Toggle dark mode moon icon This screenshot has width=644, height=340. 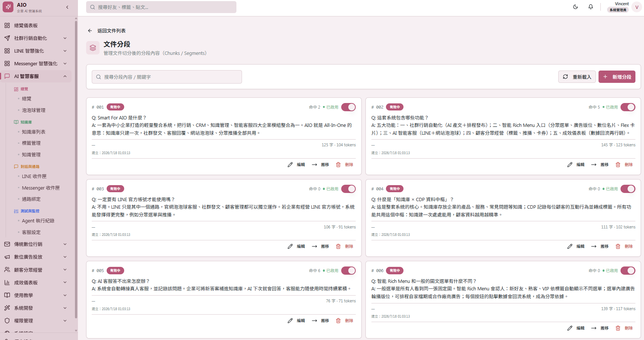pyautogui.click(x=575, y=7)
